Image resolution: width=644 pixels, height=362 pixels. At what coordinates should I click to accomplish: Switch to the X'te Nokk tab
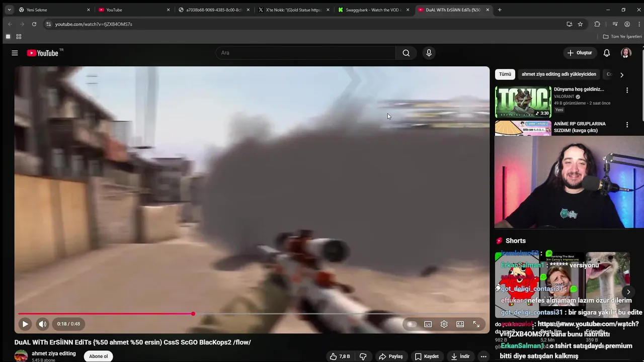(294, 10)
